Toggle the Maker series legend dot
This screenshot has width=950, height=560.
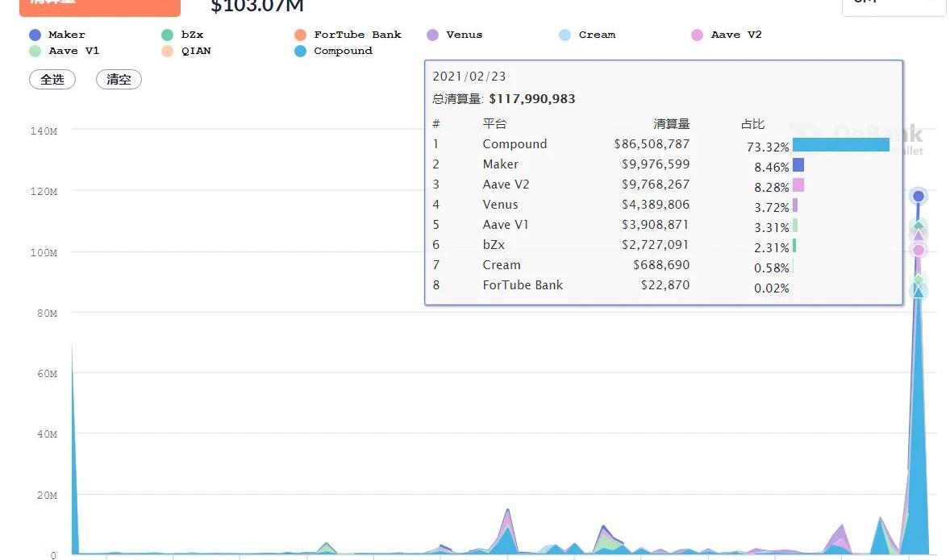pos(35,35)
